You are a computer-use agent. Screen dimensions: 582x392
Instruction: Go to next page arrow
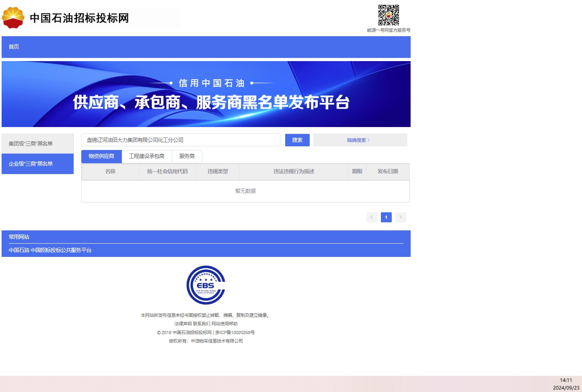click(x=401, y=217)
